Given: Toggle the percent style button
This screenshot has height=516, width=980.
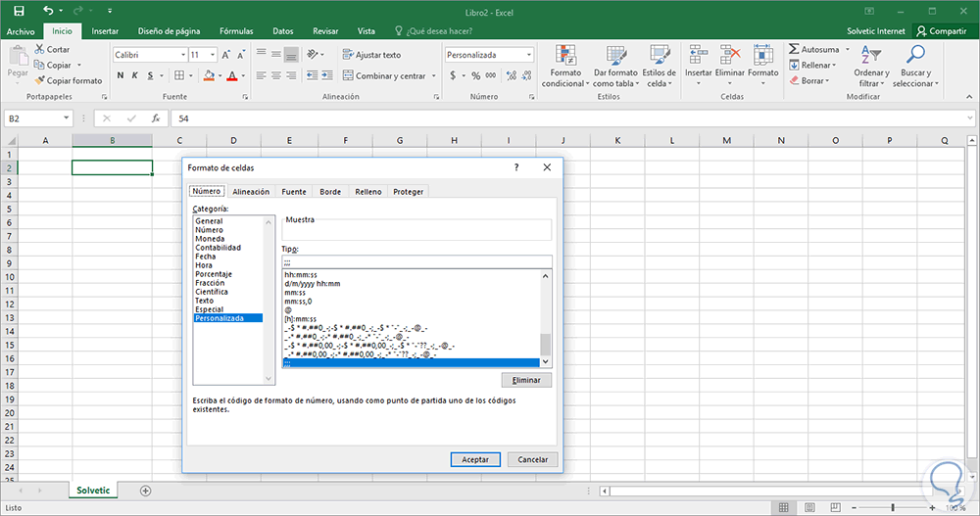Looking at the screenshot, I should [476, 75].
